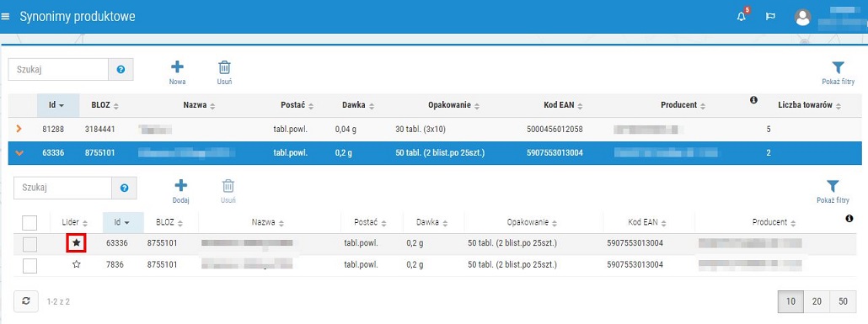Screen dimensions: 868x324
Task: Set page size to 20 rows
Action: [x=817, y=301]
